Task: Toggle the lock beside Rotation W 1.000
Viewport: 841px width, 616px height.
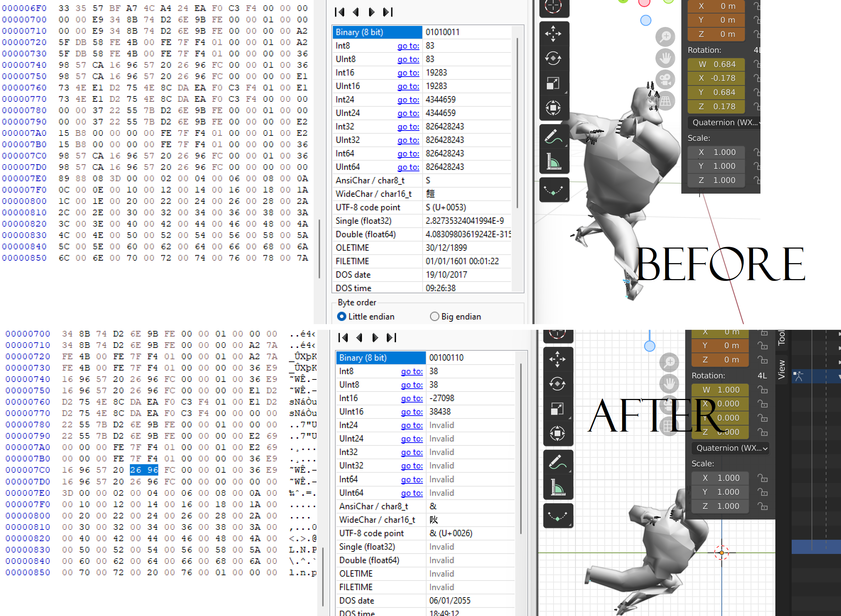Action: coord(763,390)
